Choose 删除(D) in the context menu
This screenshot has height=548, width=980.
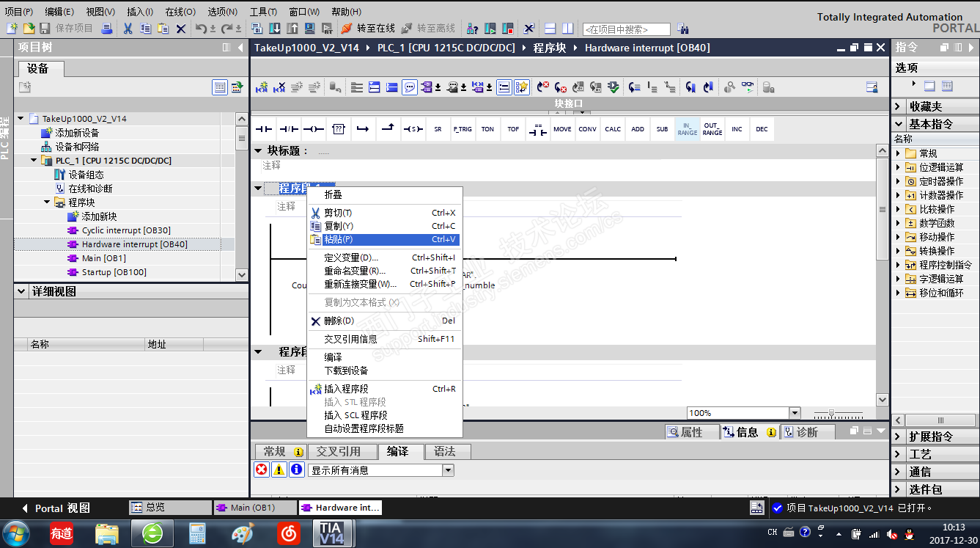click(x=384, y=321)
